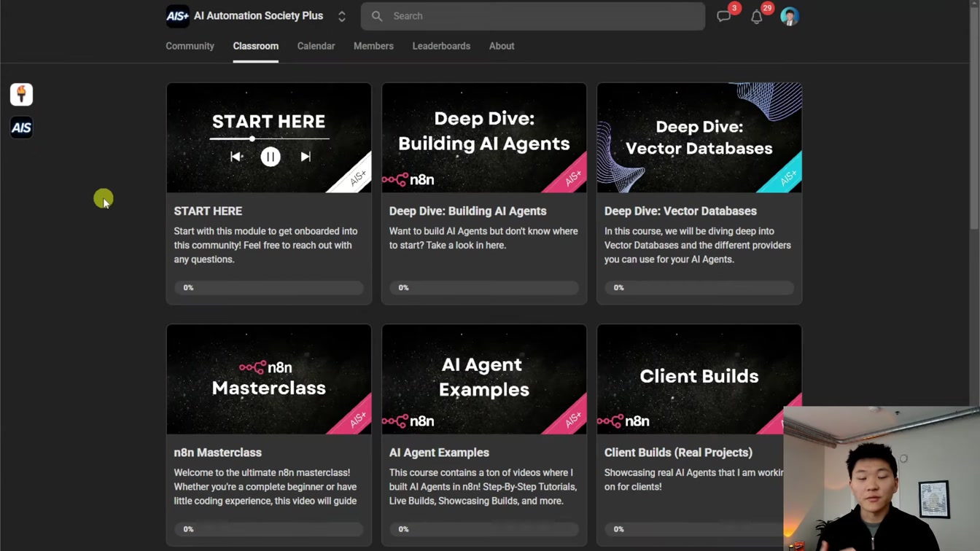Click the search magnifier icon

pos(377,16)
